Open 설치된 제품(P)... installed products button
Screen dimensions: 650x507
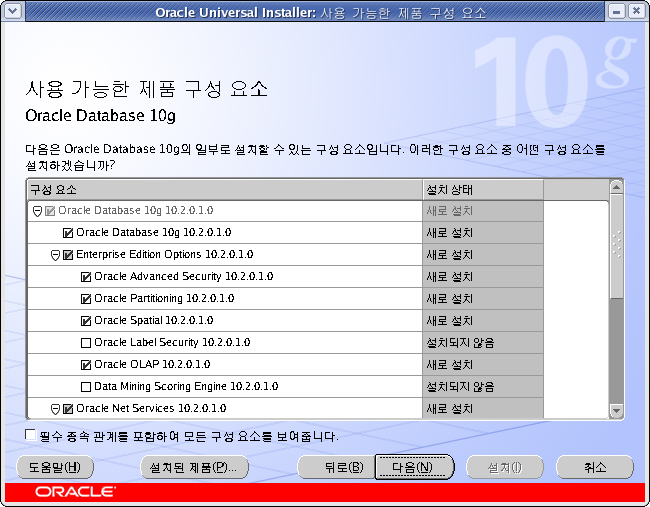pyautogui.click(x=194, y=468)
